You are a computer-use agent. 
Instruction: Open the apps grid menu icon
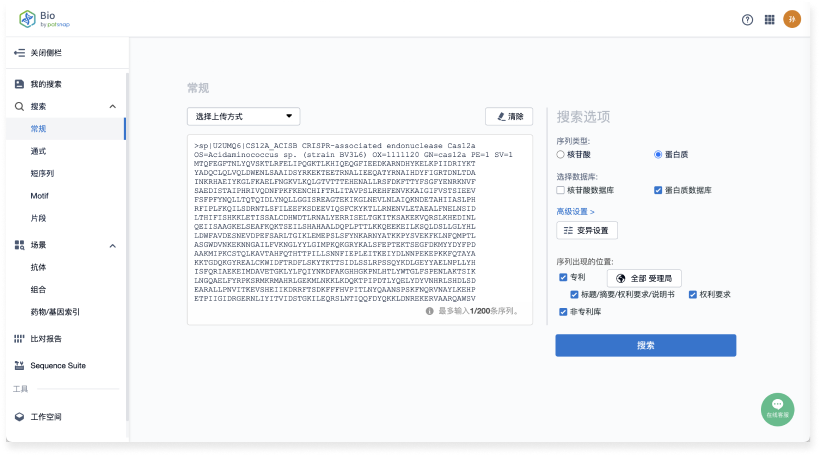point(769,19)
